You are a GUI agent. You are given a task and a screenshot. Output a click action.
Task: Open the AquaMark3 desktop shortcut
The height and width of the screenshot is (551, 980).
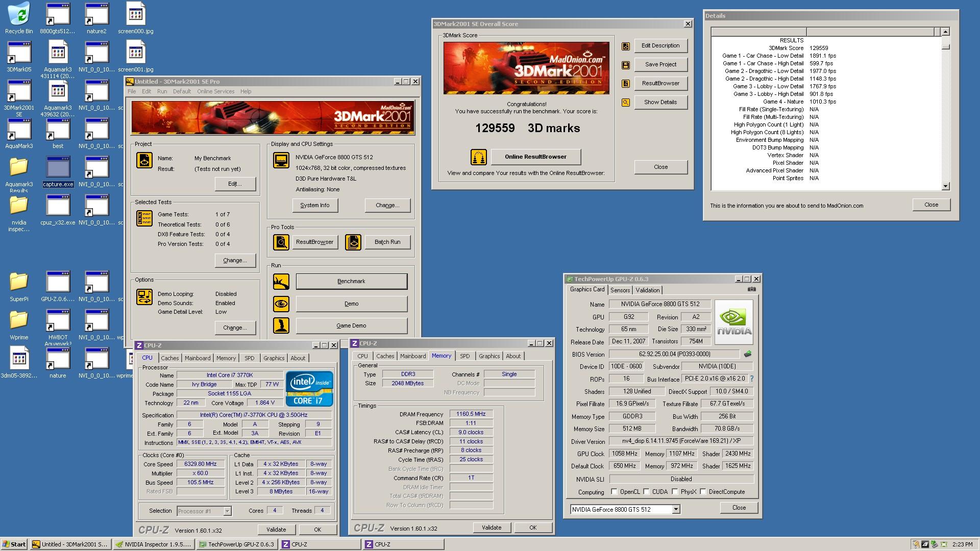(19, 133)
